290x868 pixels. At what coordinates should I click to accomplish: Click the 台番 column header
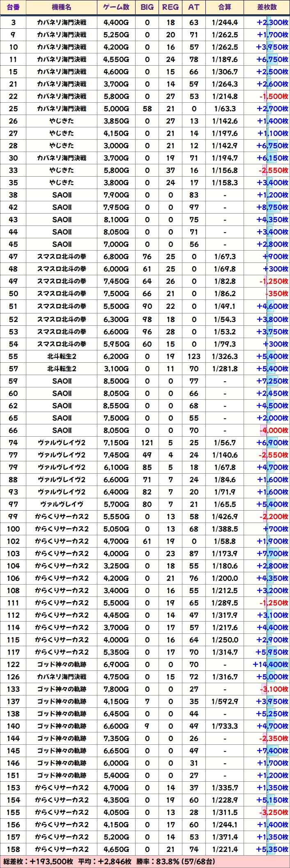point(13,7)
